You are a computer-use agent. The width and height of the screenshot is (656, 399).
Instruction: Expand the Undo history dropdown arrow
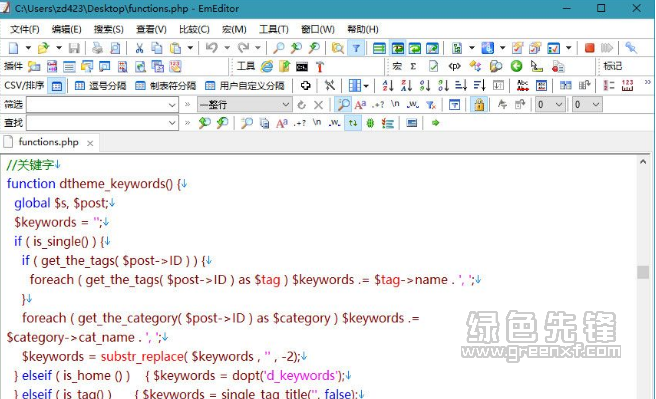pos(227,48)
